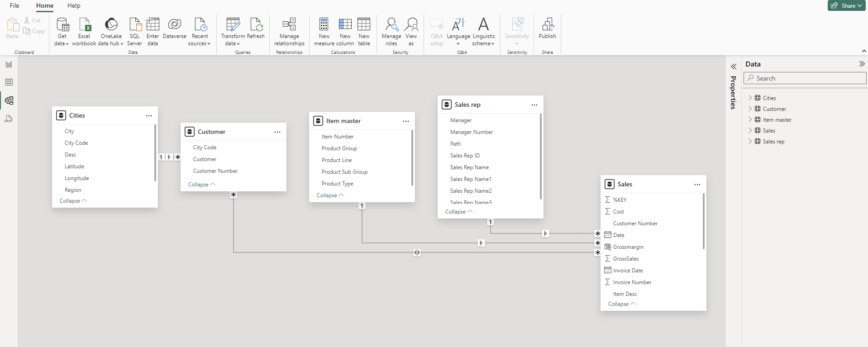Open Sales rep table more options

tap(534, 105)
